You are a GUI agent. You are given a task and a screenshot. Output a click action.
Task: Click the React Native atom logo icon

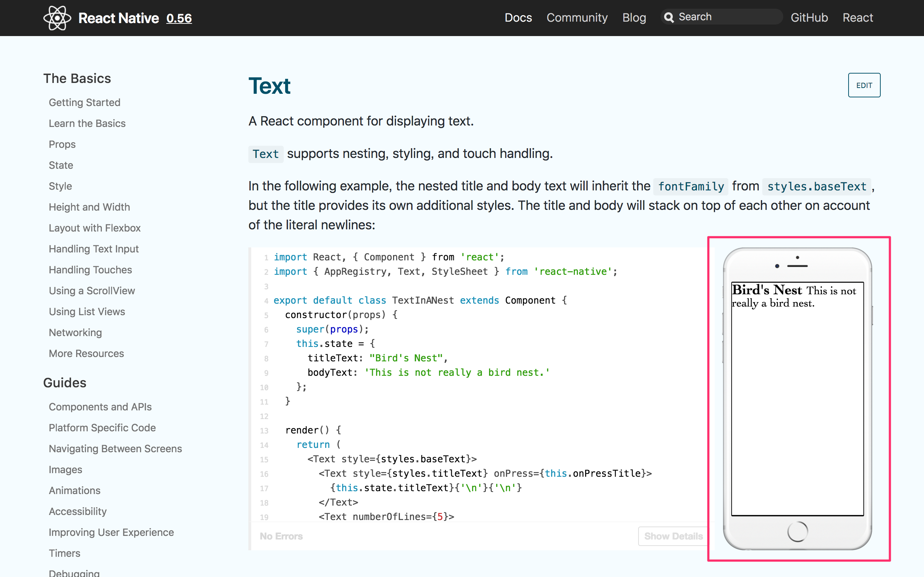(x=57, y=18)
